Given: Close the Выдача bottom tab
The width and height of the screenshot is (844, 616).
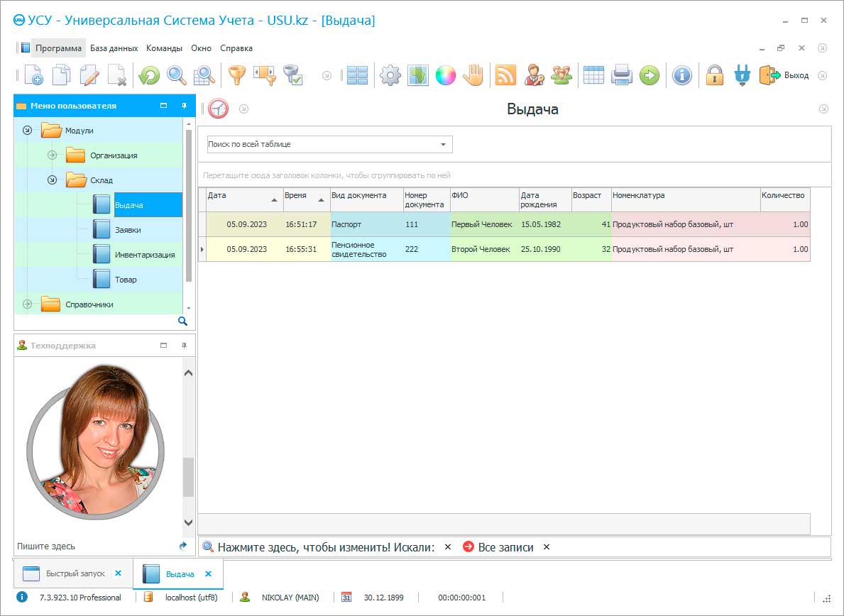Looking at the screenshot, I should point(208,574).
